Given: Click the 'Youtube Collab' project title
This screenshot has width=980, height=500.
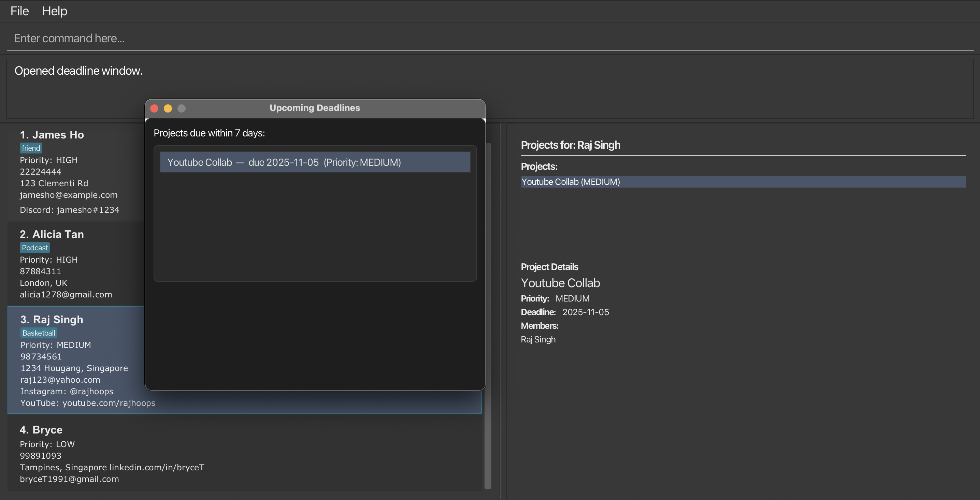Looking at the screenshot, I should (x=560, y=283).
